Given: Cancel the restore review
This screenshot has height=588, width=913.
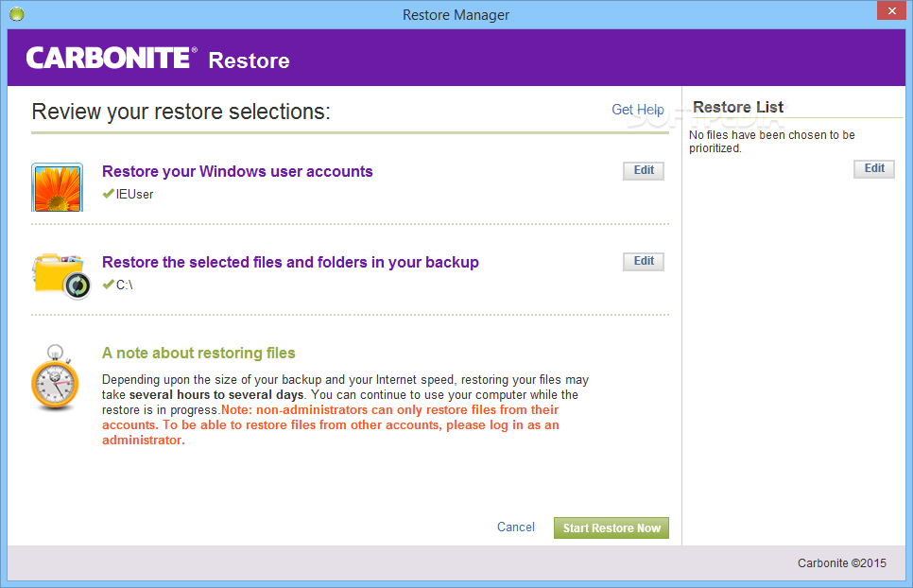Looking at the screenshot, I should (515, 527).
